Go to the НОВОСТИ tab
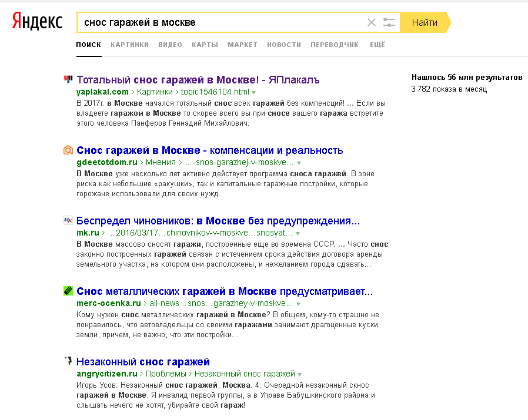 pyautogui.click(x=284, y=45)
